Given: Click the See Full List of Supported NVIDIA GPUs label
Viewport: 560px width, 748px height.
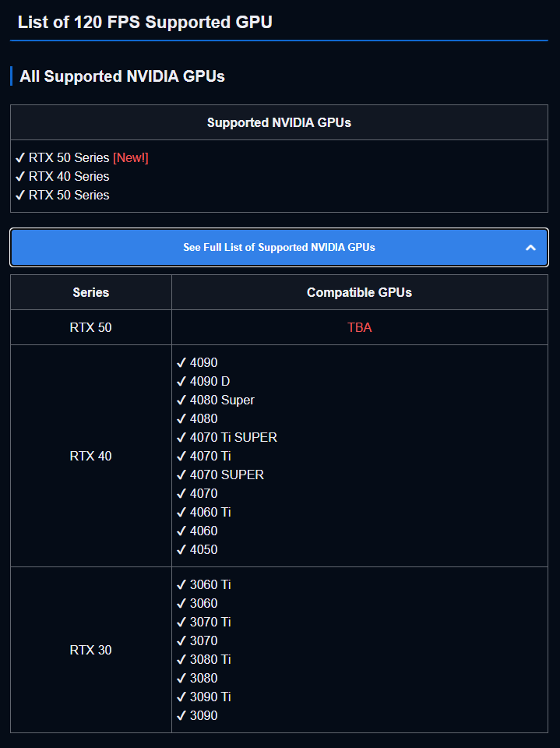Looking at the screenshot, I should click(x=279, y=247).
